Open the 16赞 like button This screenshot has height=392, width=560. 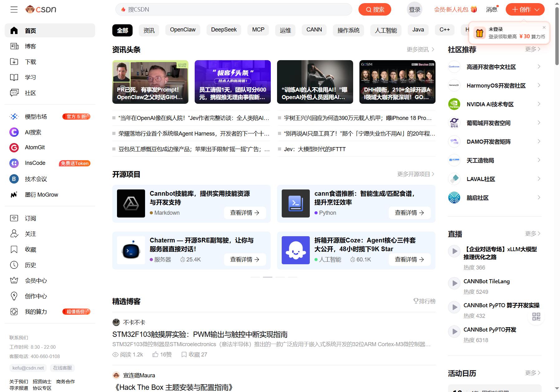click(162, 355)
